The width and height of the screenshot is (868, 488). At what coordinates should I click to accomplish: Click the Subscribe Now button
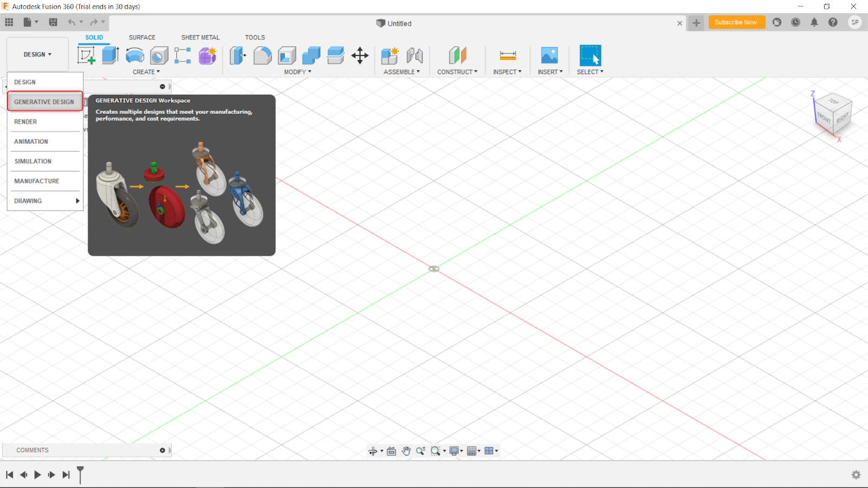pos(736,22)
